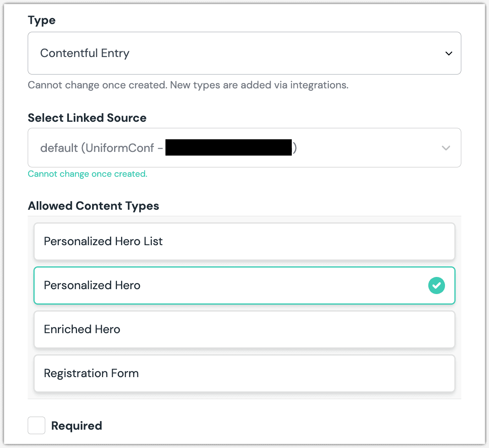Click the green checkmark on Personalized Hero
This screenshot has height=448, width=489.
[436, 285]
